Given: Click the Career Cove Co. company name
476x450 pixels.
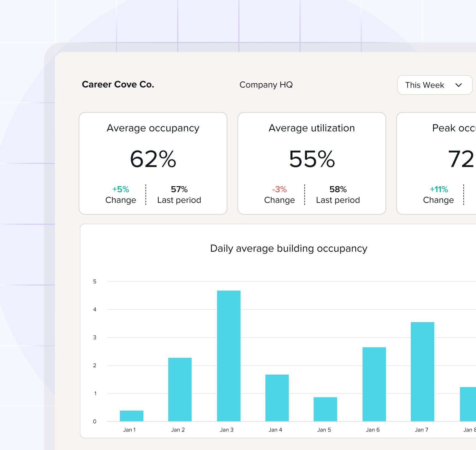Looking at the screenshot, I should pos(118,84).
